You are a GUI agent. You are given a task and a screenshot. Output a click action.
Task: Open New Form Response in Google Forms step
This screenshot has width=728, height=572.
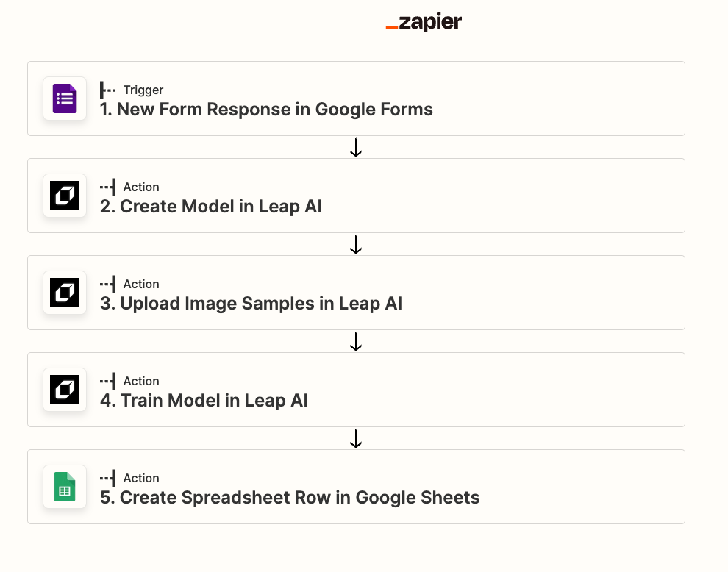point(356,99)
